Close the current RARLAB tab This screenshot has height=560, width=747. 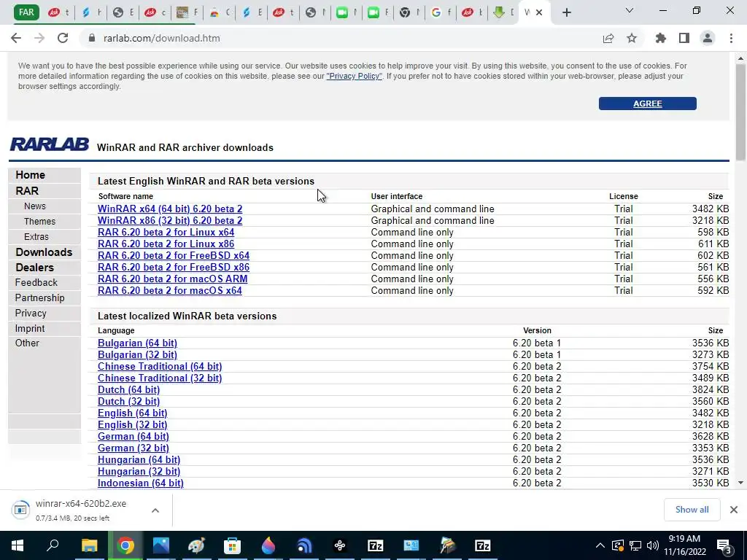[539, 13]
